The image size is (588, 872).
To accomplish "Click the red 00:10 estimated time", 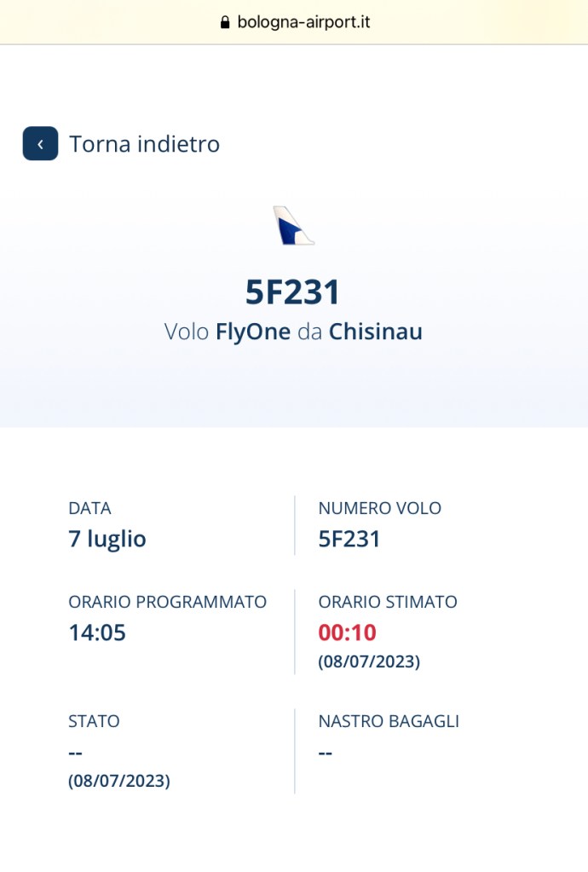I will click(x=348, y=632).
